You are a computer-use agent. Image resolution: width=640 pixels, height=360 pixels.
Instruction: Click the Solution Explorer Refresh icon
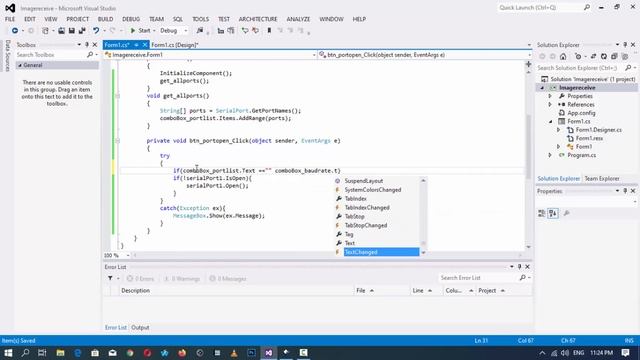click(604, 56)
